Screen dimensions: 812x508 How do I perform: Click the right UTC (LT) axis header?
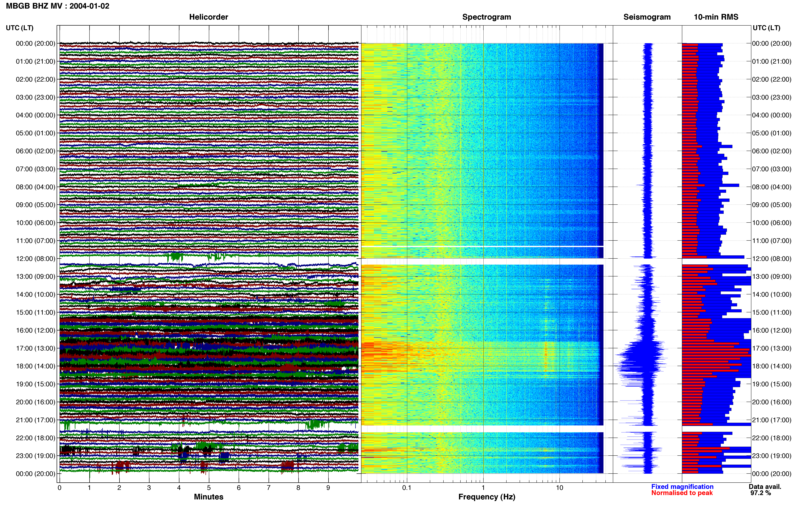(766, 28)
